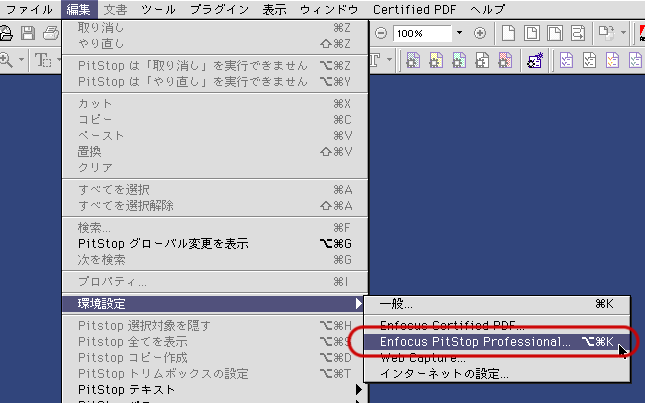Open the ファイル menu
Screen dimensions: 645x403
[30, 9]
